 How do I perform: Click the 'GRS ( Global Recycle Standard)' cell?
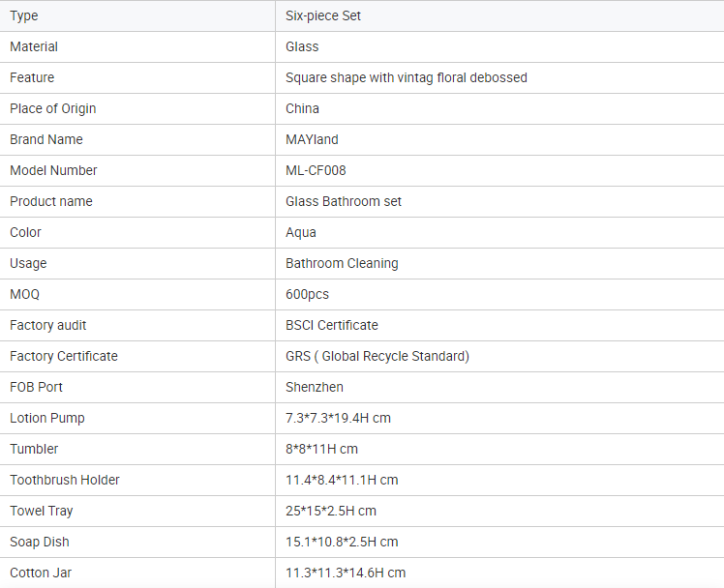pyautogui.click(x=377, y=356)
